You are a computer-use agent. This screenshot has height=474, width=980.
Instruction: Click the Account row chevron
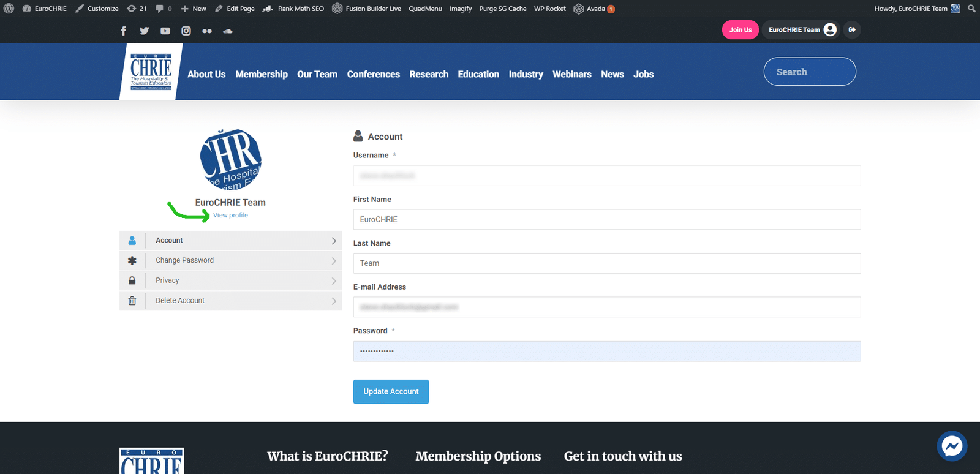click(x=334, y=241)
